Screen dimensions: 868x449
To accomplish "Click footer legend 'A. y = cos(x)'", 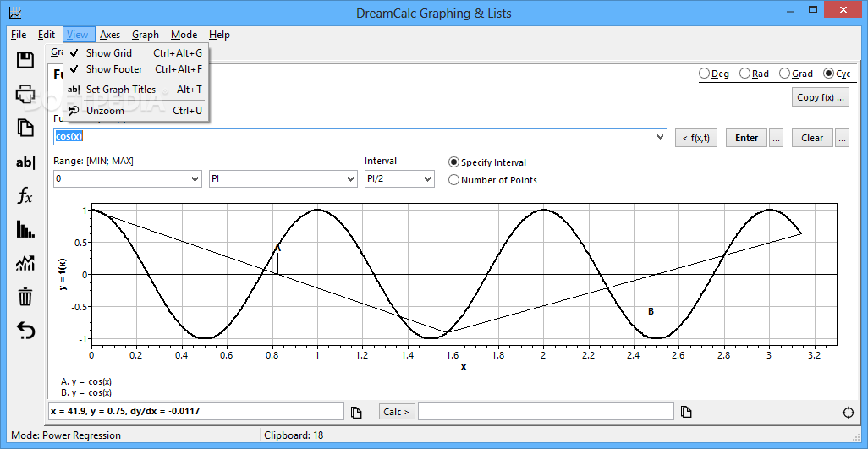I will [86, 381].
